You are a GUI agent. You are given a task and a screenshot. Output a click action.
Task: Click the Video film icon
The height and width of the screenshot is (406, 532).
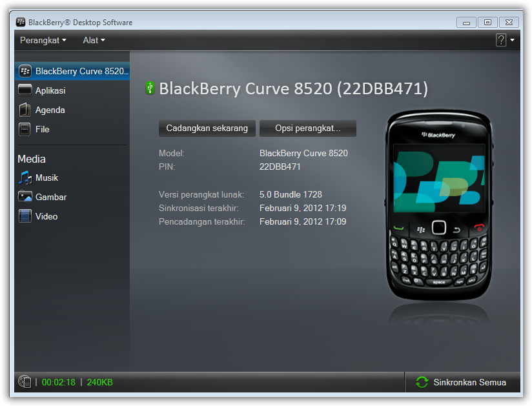25,216
